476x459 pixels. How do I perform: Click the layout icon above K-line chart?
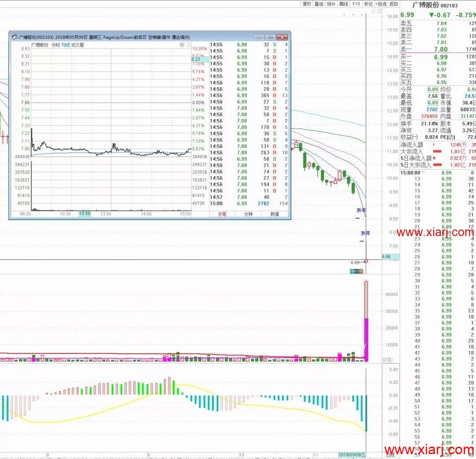tap(379, 11)
